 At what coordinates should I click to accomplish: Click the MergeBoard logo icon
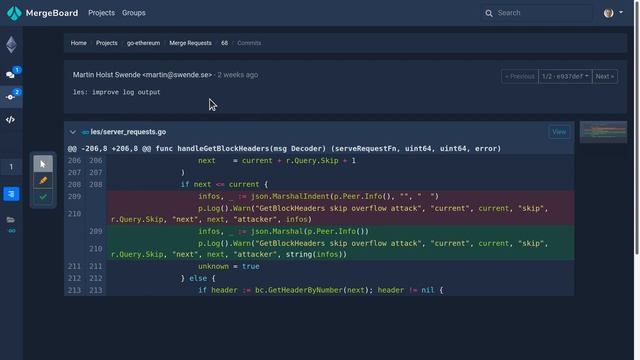point(14,13)
